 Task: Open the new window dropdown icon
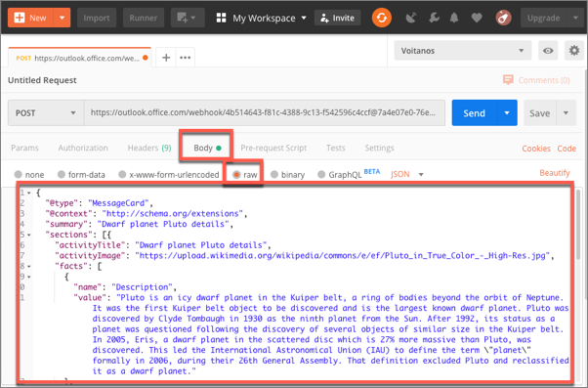tap(188, 18)
